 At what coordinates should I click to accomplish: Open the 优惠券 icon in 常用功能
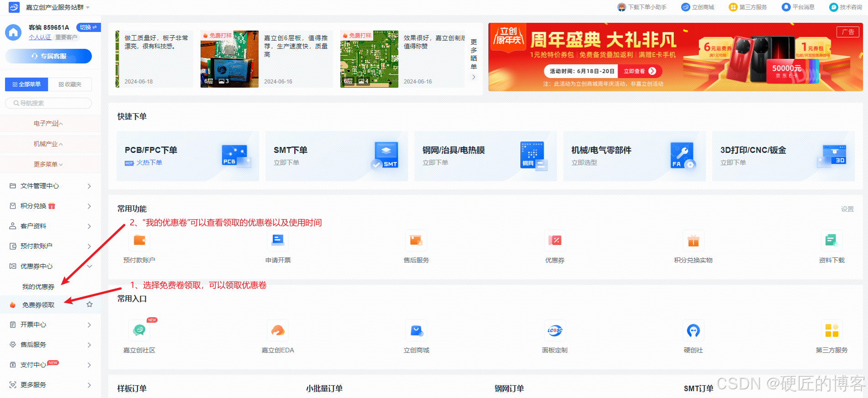pos(555,240)
